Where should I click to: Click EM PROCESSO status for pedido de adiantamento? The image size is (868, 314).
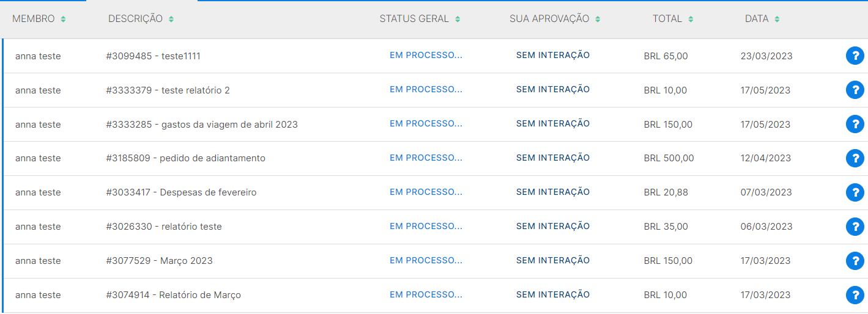point(426,158)
